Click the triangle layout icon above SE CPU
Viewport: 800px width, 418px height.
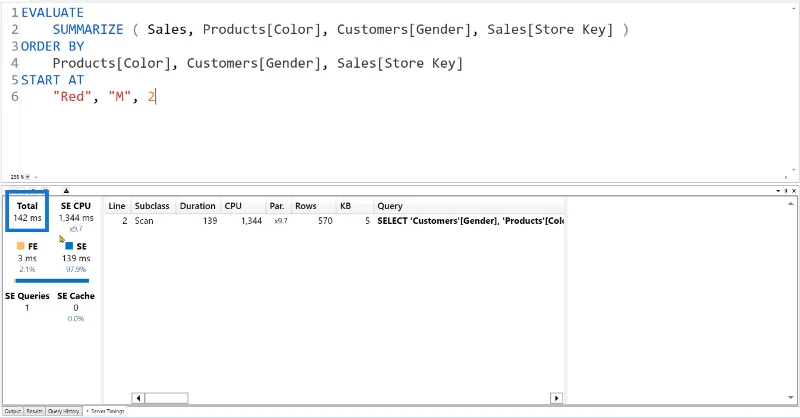(66, 191)
